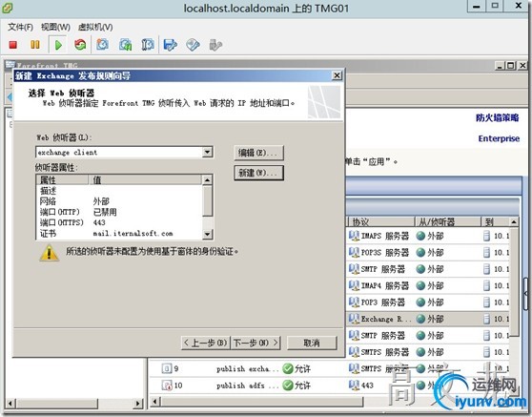Close the Exchange publishing wizard dialog
Viewport: 532px width, 417px height.
coord(337,75)
